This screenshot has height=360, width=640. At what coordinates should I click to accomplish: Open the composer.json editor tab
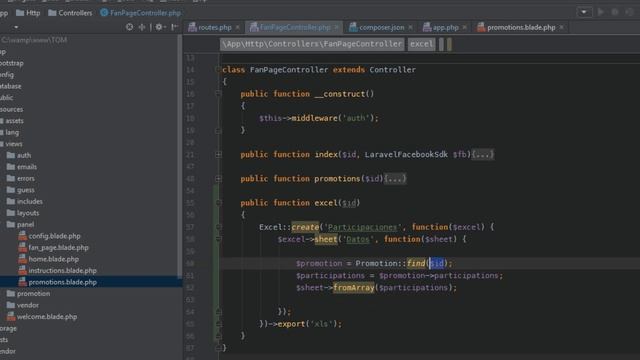point(381,27)
